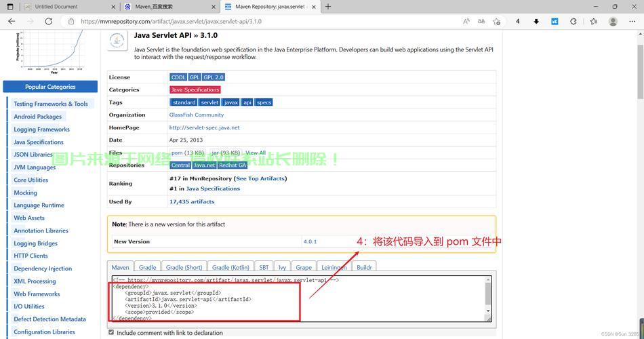Switch to the Untitled Document tab

point(68,7)
